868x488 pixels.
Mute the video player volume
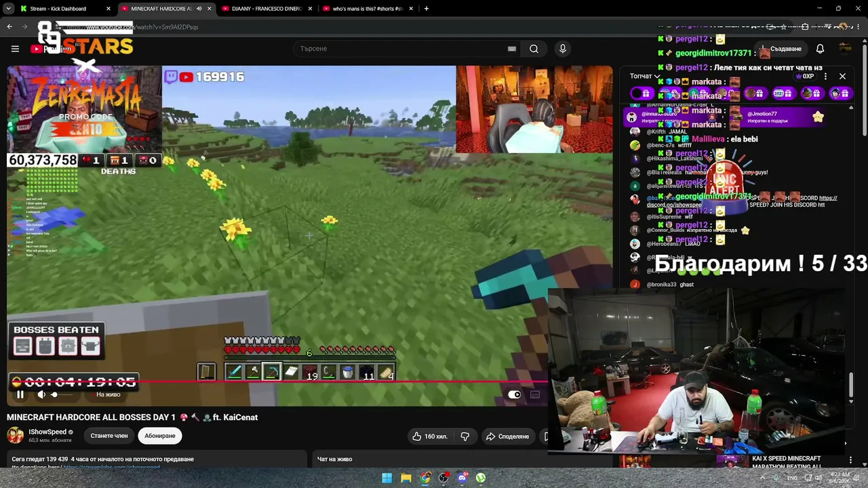click(41, 394)
